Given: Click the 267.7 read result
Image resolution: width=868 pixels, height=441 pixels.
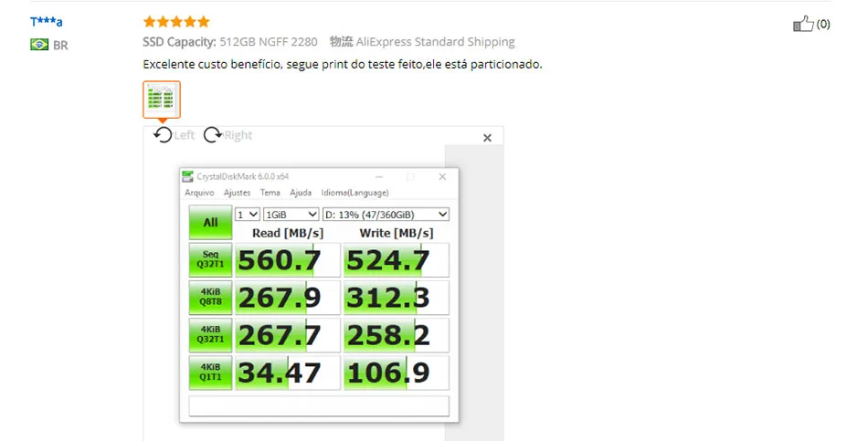Looking at the screenshot, I should coord(287,335).
